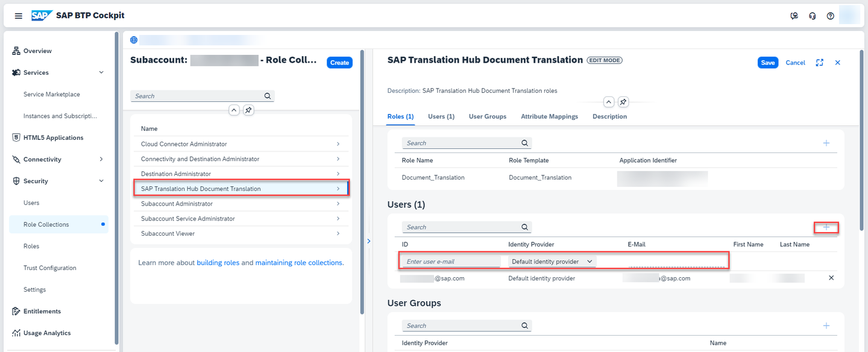Switch to the Roles (1) tab
This screenshot has height=352, width=868.
pos(400,116)
